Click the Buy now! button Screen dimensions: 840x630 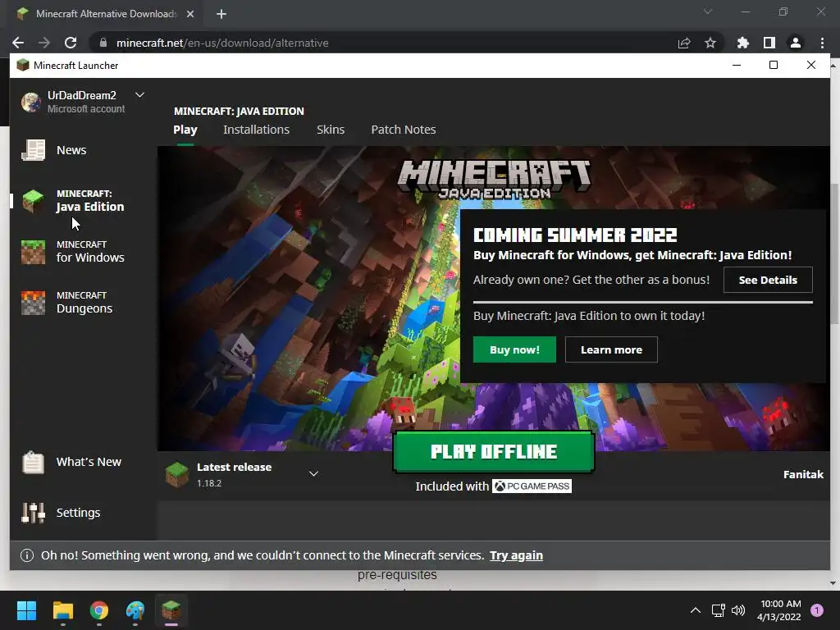[x=514, y=349]
